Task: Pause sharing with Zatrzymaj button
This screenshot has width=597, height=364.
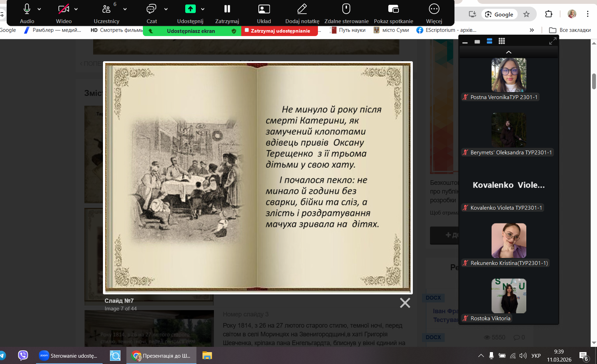Action: [x=227, y=13]
